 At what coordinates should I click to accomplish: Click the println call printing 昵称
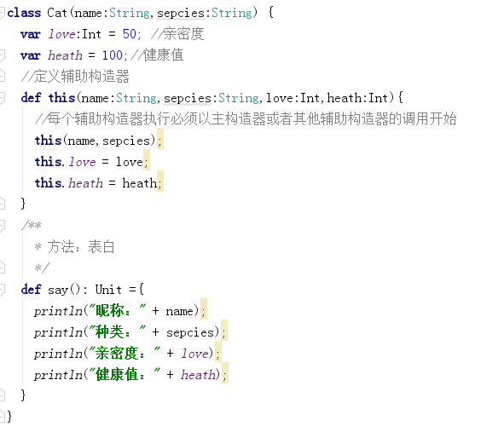(58, 311)
